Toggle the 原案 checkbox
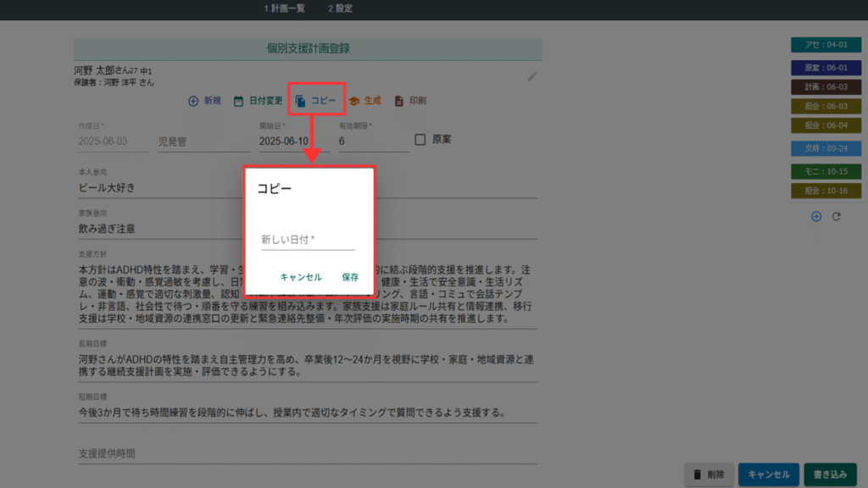Viewport: 868px width, 488px height. click(x=420, y=140)
